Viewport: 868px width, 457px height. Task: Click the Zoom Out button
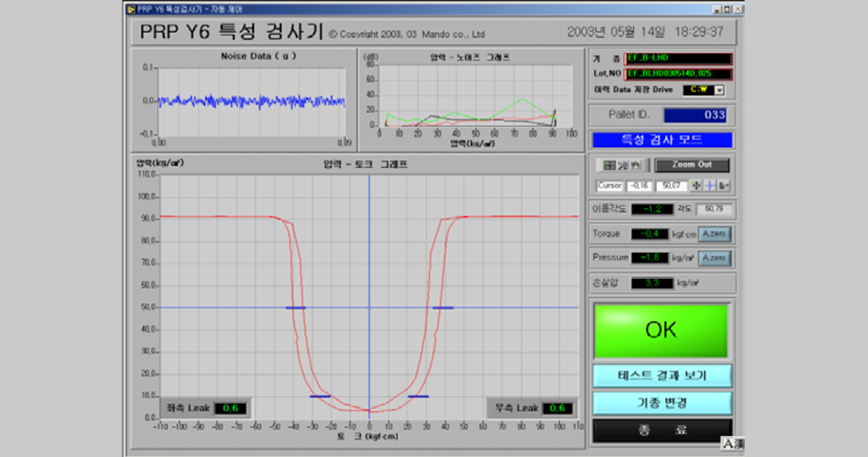[x=692, y=165]
